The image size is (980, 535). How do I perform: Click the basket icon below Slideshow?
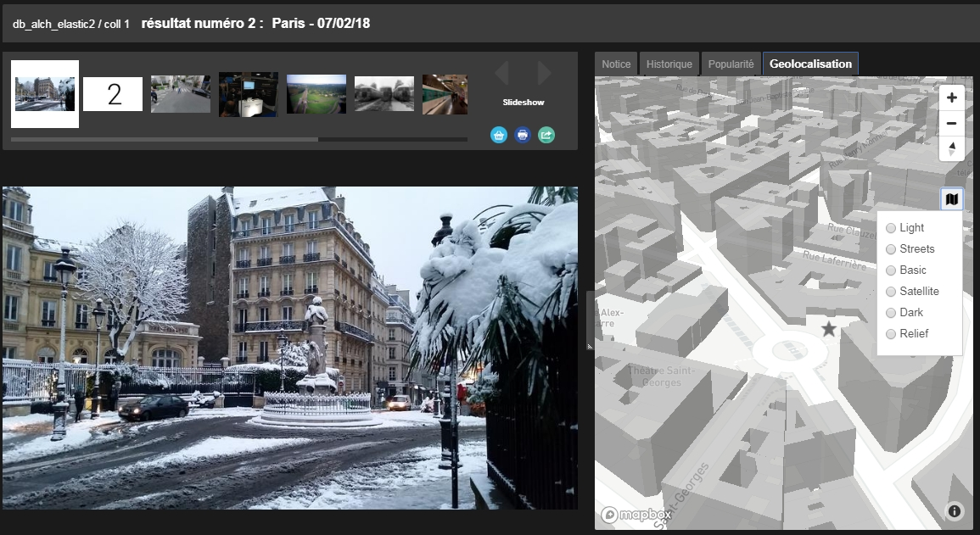[x=499, y=135]
